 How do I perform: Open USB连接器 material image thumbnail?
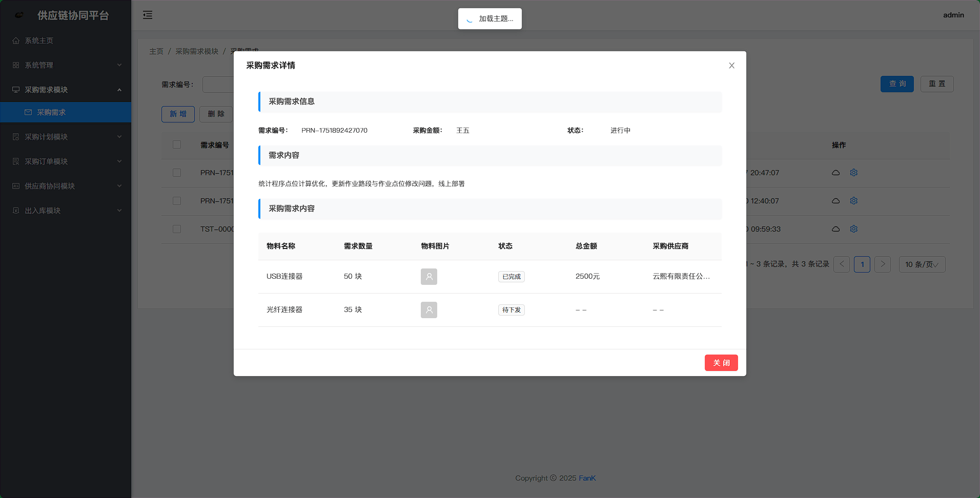[x=428, y=277]
